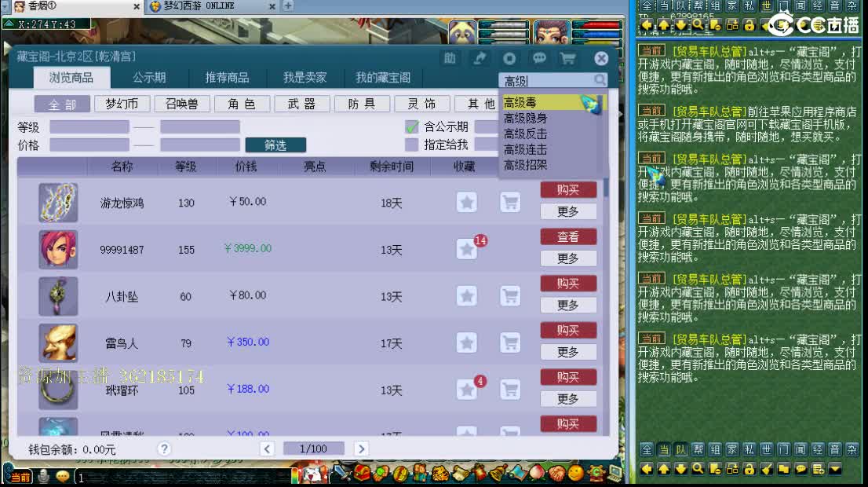Select 高级连击 from the search suggestions

tap(552, 149)
